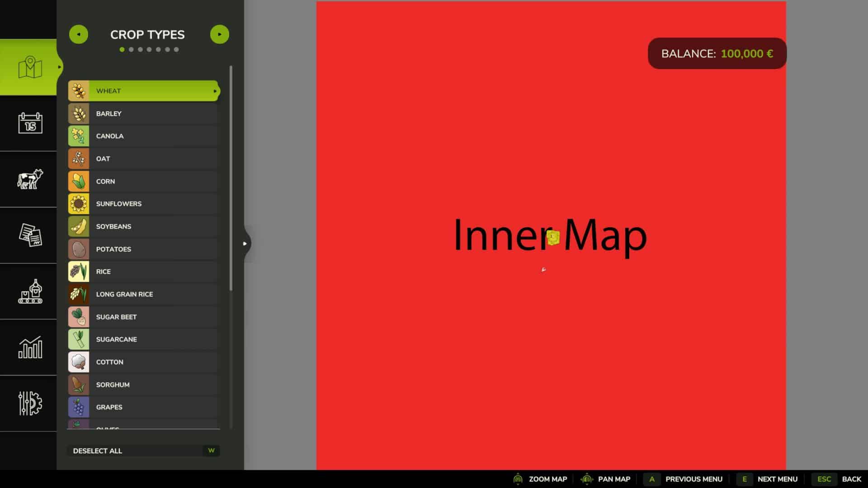Click Next Menu in bottom bar
This screenshot has width=868, height=488.
777,479
